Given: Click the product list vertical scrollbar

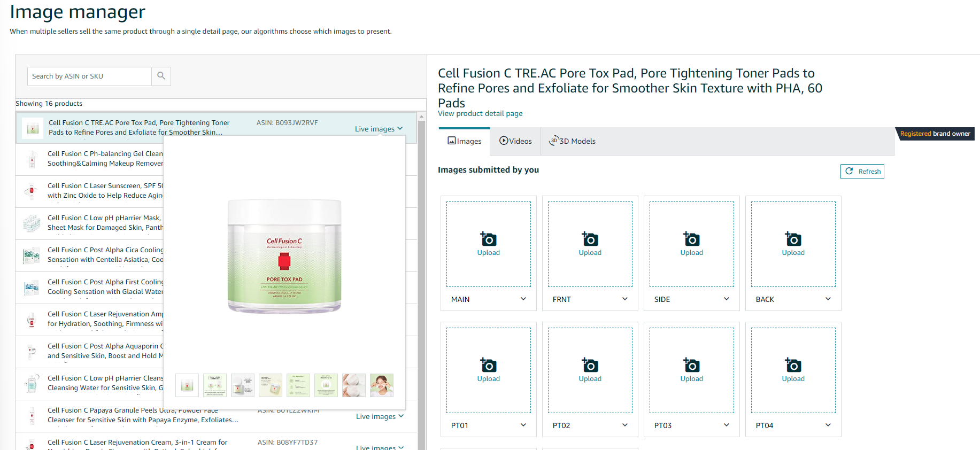Looking at the screenshot, I should point(421,286).
